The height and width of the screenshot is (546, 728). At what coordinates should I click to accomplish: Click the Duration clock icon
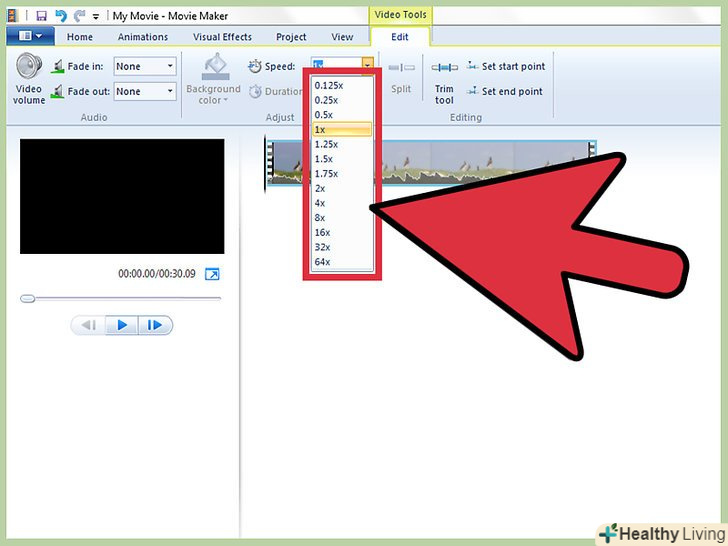click(x=255, y=91)
